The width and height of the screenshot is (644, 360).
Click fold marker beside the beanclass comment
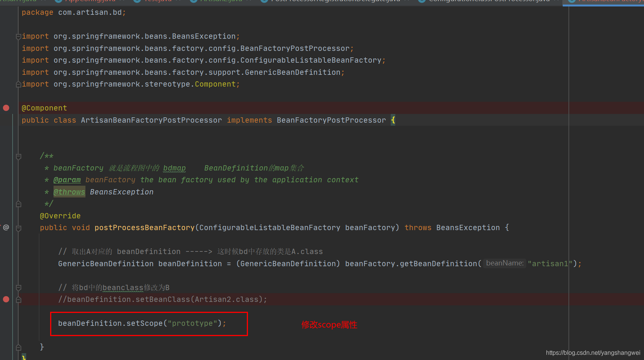click(x=18, y=287)
